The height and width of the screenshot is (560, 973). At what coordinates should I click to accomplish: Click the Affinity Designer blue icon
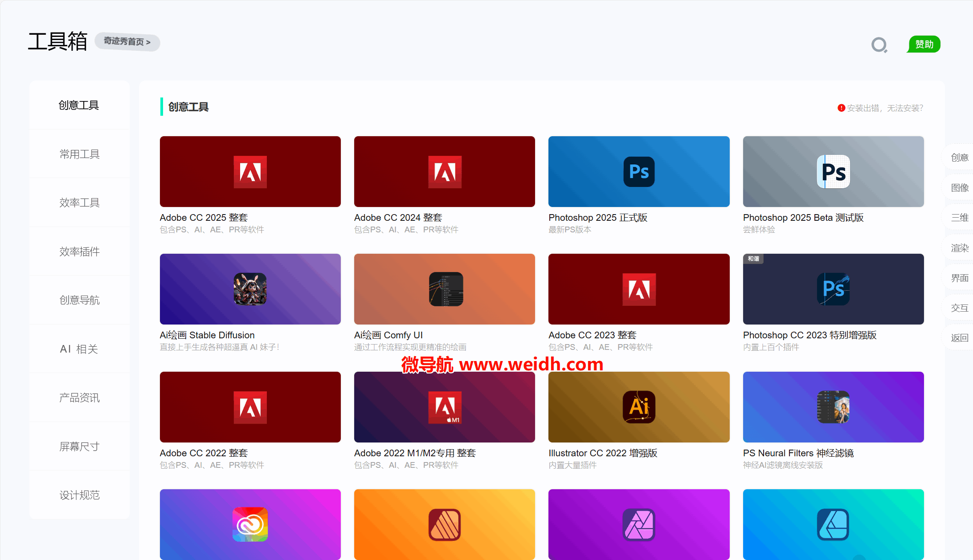(833, 525)
